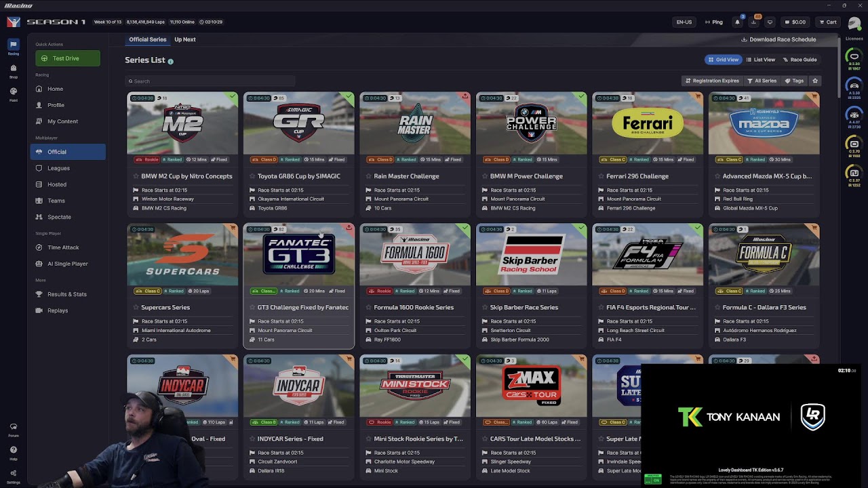
Task: Open downloads icon with 48 badge
Action: tap(753, 22)
